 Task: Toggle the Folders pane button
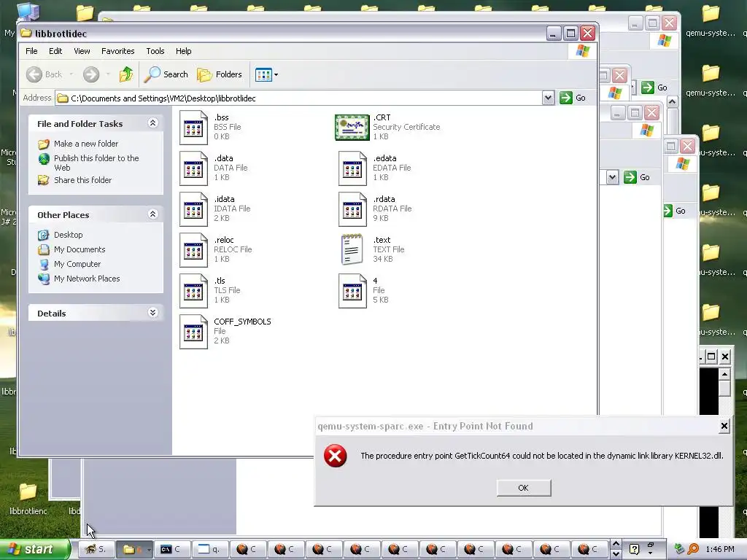(220, 74)
